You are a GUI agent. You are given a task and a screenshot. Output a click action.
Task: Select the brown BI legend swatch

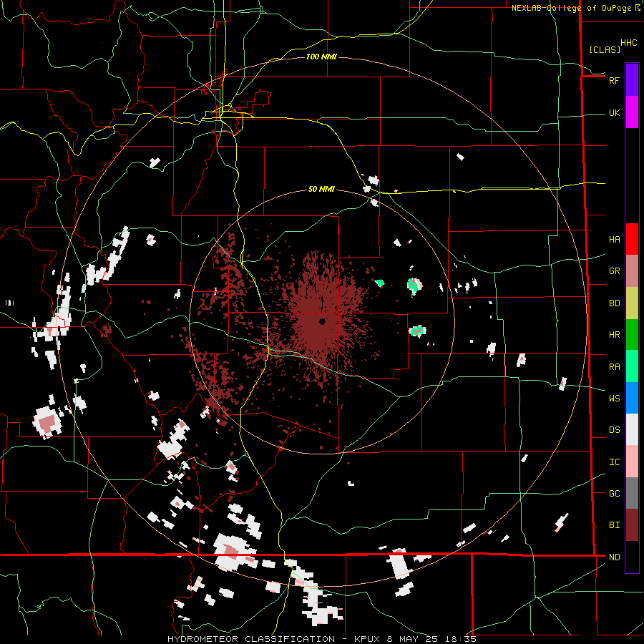click(632, 525)
